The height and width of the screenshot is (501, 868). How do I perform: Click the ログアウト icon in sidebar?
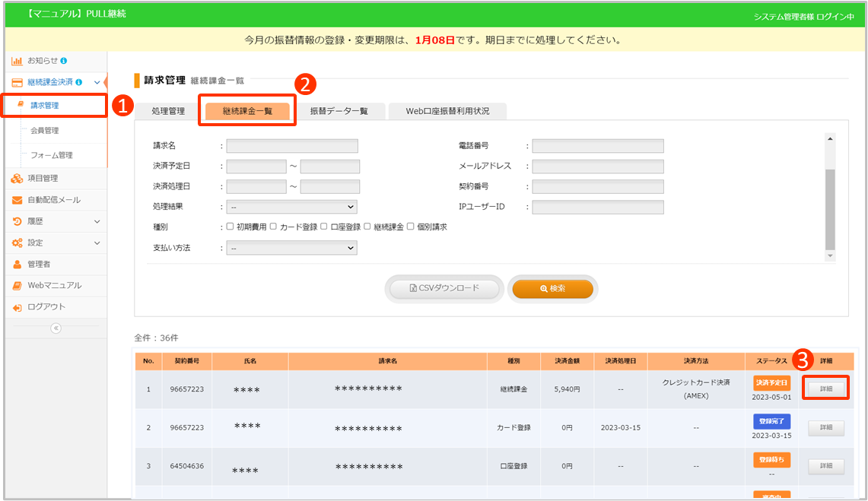coord(17,307)
